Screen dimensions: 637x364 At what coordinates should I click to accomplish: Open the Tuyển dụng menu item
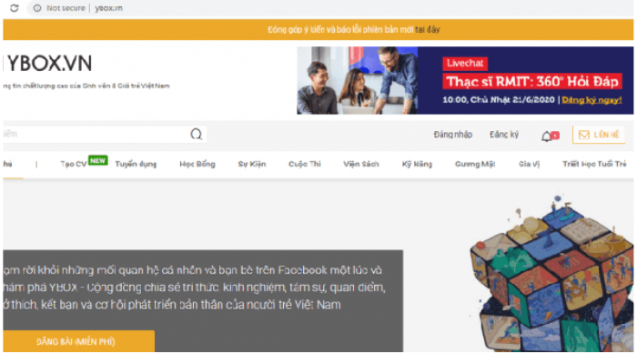[x=136, y=164]
